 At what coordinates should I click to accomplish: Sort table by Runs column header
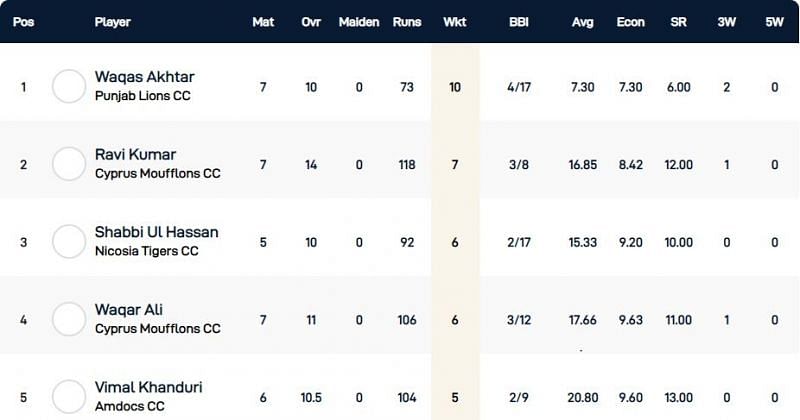(x=406, y=22)
